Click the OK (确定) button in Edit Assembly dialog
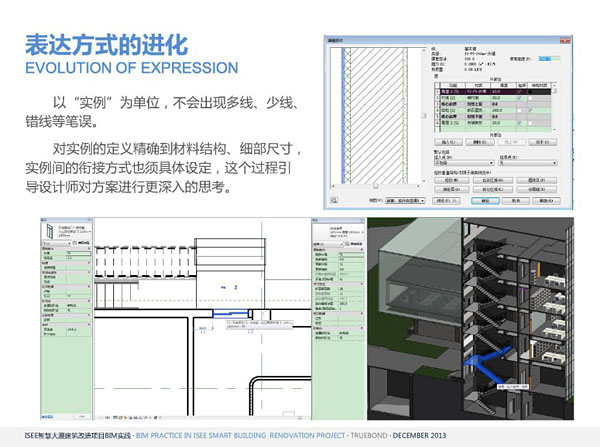The height and width of the screenshot is (447, 600). pos(485,201)
